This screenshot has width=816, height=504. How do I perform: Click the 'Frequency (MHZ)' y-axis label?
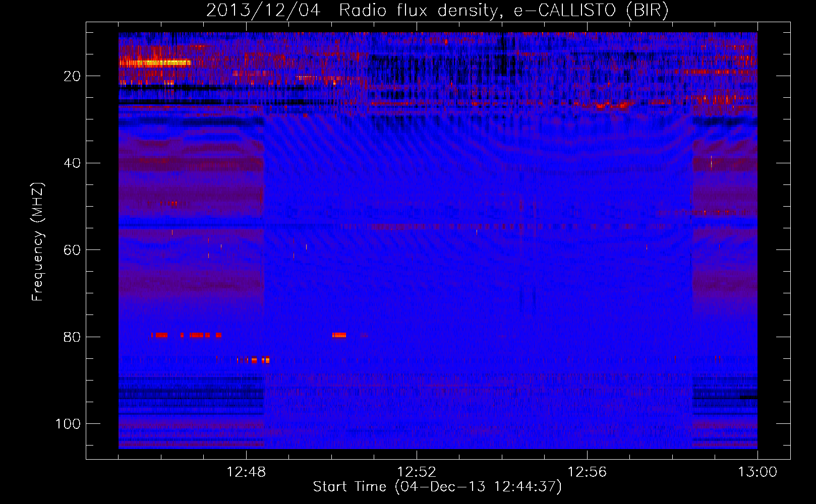38,242
